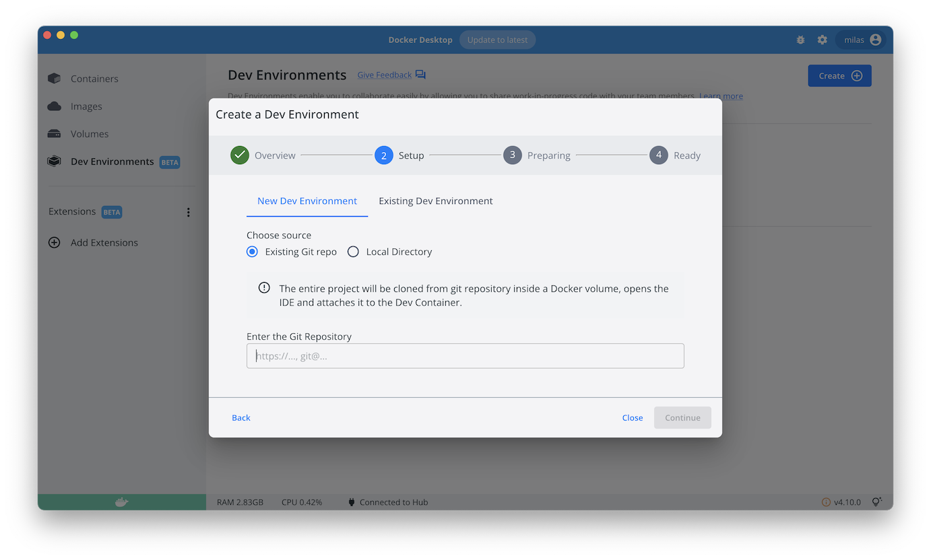This screenshot has width=931, height=560.
Task: Open the milas account menu
Action: tap(861, 40)
